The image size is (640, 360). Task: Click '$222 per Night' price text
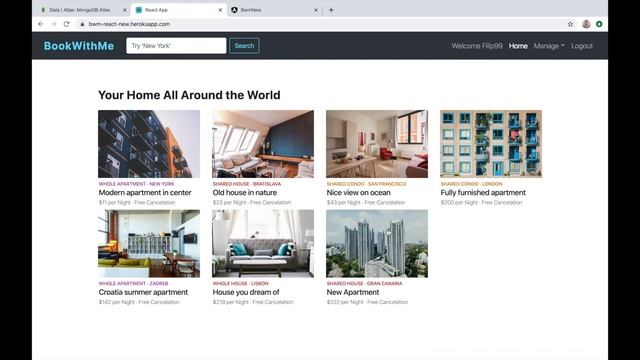click(x=345, y=302)
